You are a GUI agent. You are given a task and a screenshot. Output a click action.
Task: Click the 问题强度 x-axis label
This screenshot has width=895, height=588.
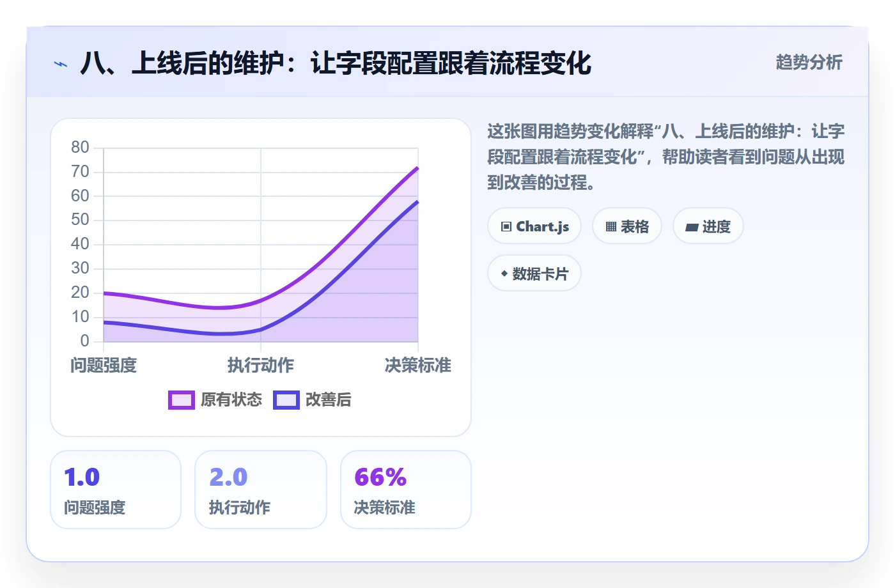pos(104,366)
